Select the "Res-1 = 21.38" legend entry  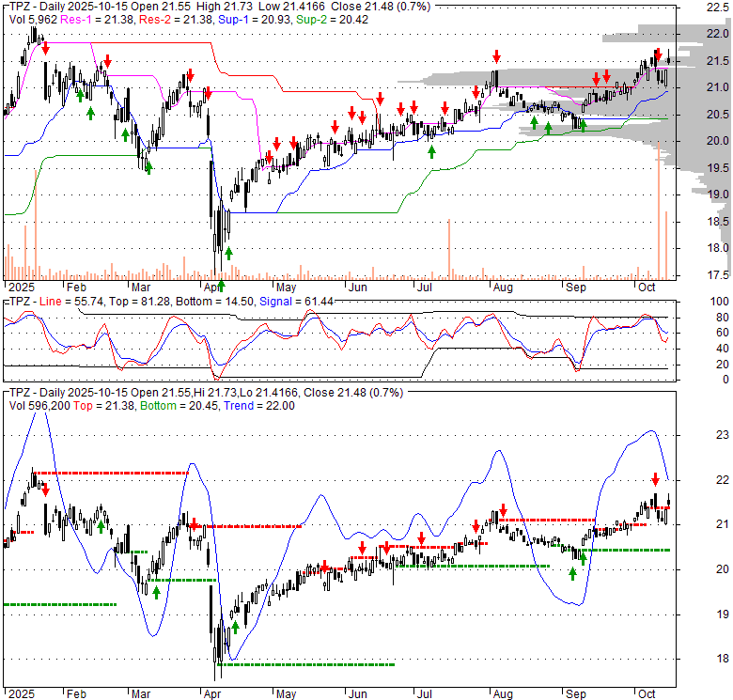(x=97, y=20)
